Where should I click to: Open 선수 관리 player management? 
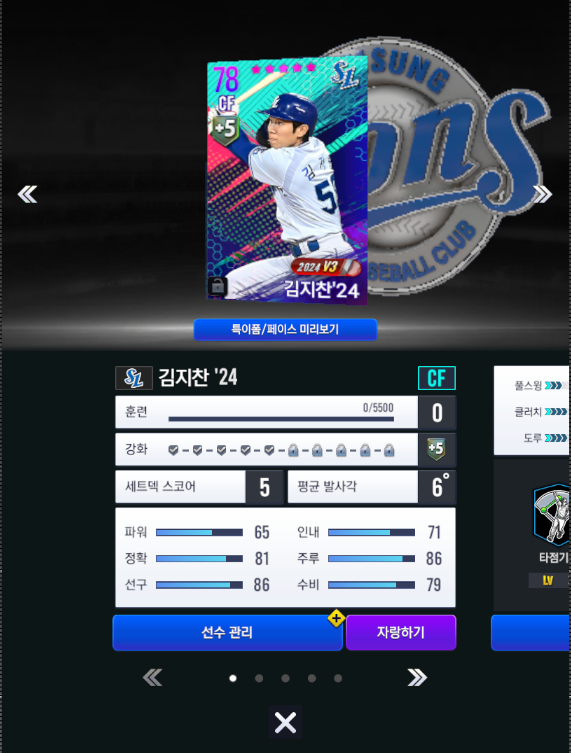coord(227,632)
